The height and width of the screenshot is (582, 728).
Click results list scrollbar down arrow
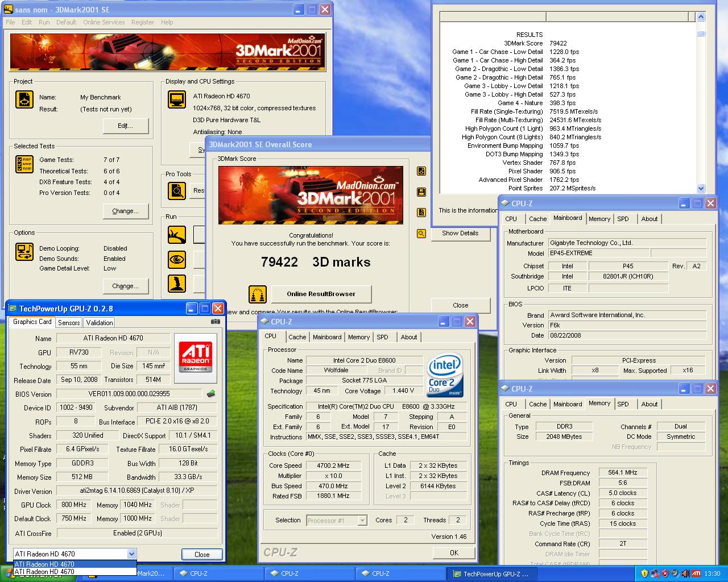click(701, 188)
